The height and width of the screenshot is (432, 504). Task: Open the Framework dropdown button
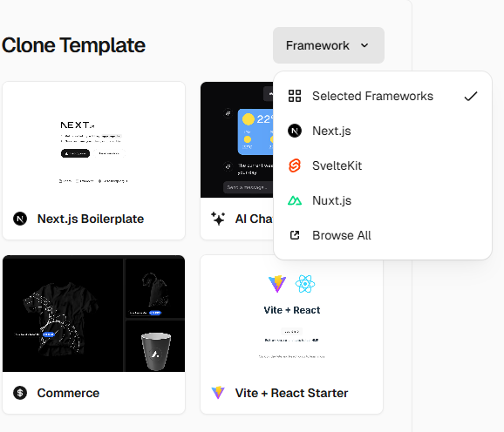(329, 45)
